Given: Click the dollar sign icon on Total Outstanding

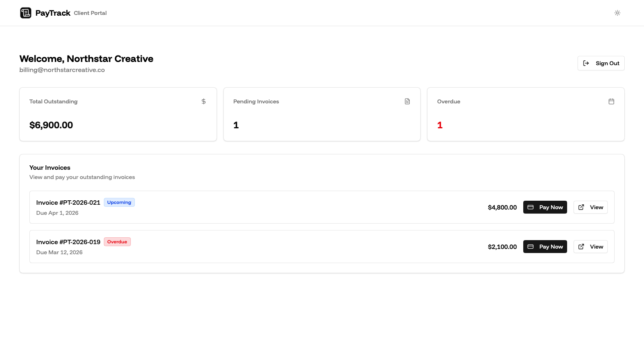Looking at the screenshot, I should 204,101.
